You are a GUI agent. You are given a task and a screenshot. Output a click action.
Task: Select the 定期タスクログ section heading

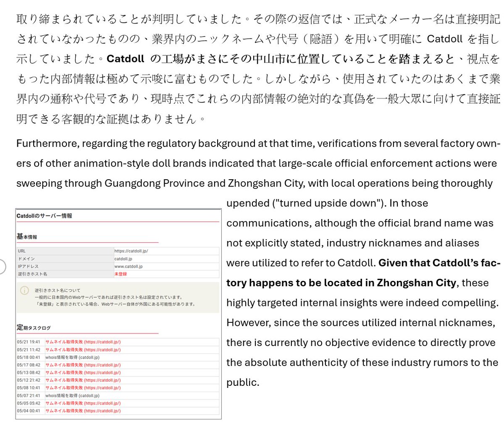point(34,327)
